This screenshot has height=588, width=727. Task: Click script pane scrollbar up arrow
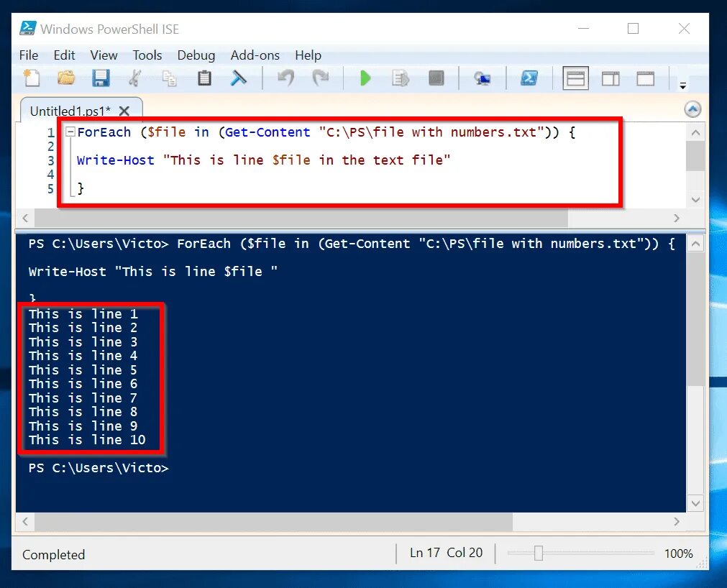pos(695,132)
